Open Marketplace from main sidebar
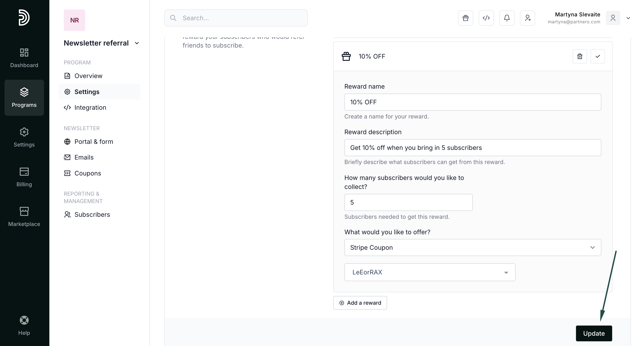Screen dimensions: 644x346 coord(24,217)
